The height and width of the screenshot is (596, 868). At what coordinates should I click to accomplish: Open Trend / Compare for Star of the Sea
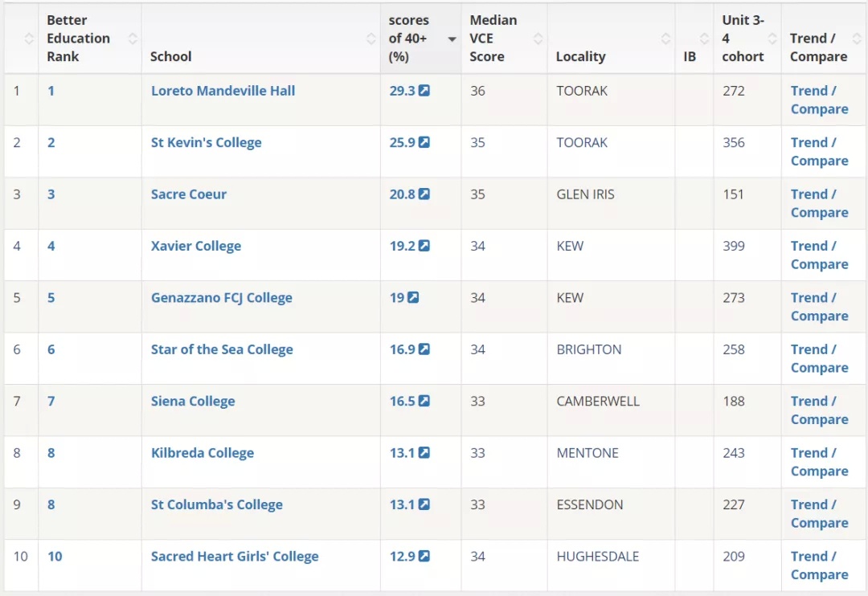[819, 358]
